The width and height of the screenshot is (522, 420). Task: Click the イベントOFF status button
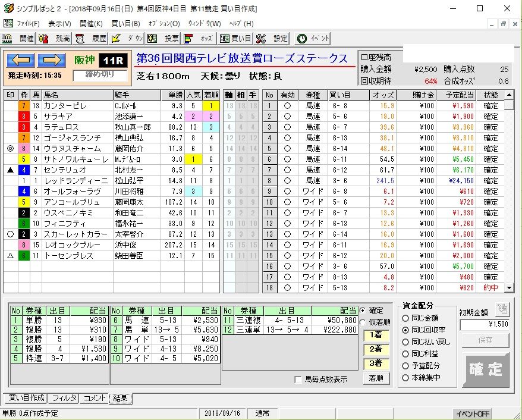(x=473, y=413)
